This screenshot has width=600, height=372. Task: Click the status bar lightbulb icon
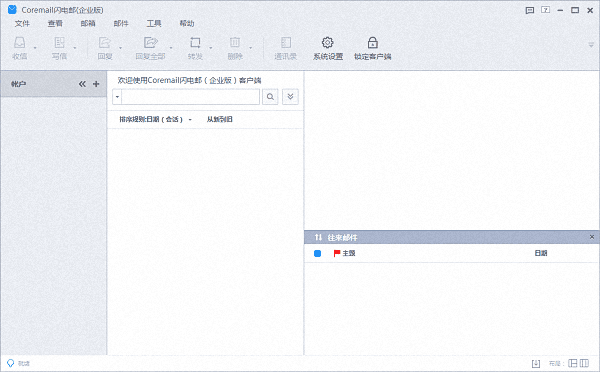[x=10, y=363]
